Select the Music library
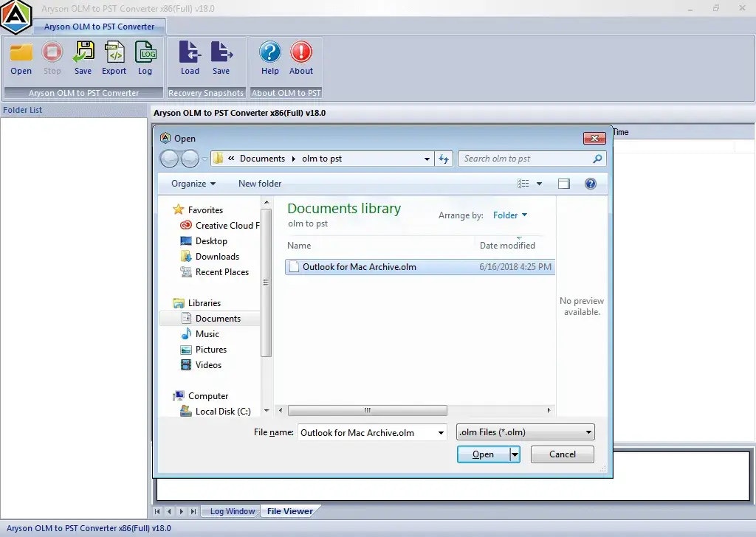Viewport: 756px width, 537px height. [x=199, y=333]
